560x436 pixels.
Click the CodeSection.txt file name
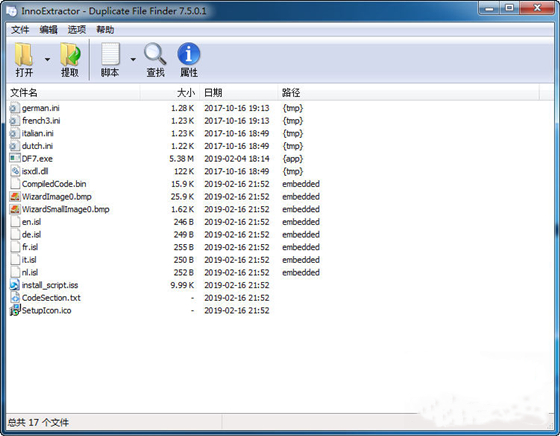pos(51,298)
